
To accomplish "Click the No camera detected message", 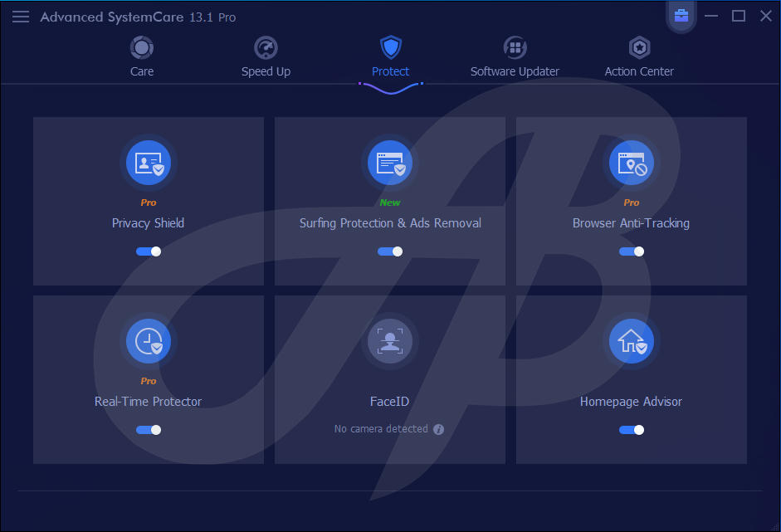I will coord(381,429).
